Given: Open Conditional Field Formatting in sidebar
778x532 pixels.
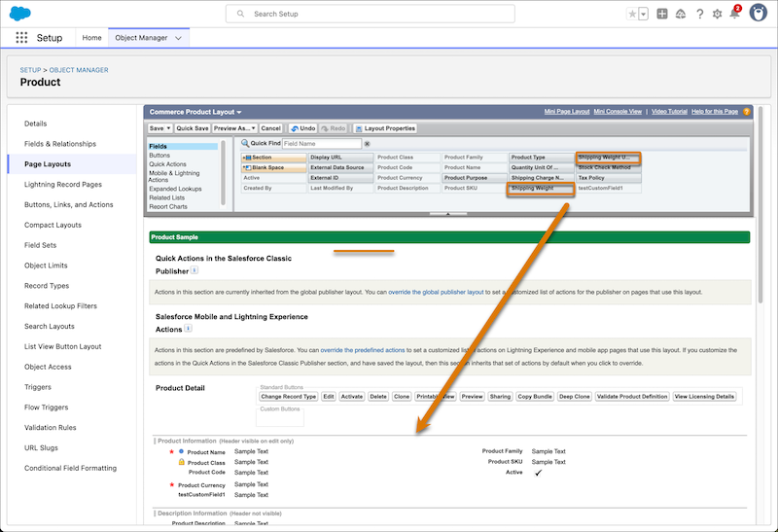Looking at the screenshot, I should pyautogui.click(x=70, y=468).
